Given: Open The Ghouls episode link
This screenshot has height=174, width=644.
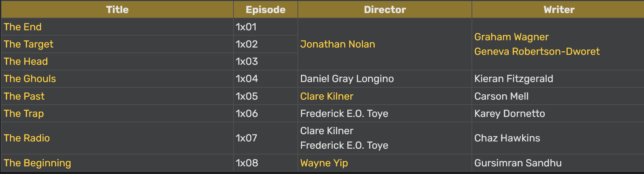Looking at the screenshot, I should coord(30,79).
